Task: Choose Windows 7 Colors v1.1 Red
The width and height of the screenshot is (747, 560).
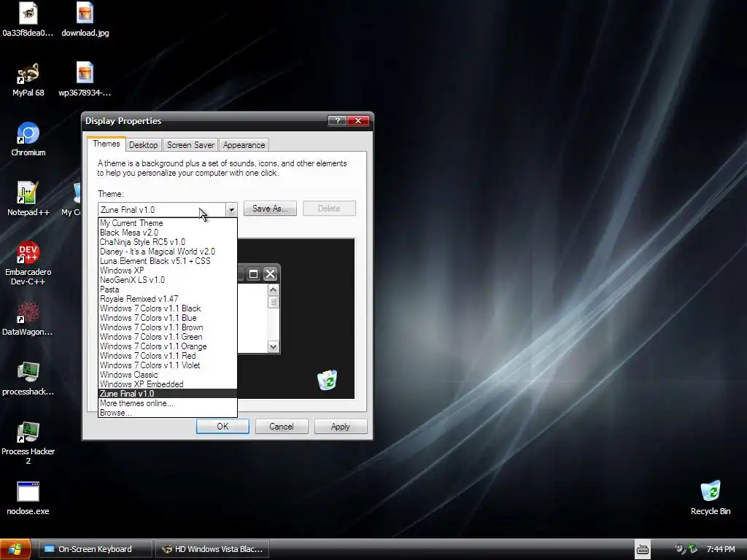Action: (167, 356)
